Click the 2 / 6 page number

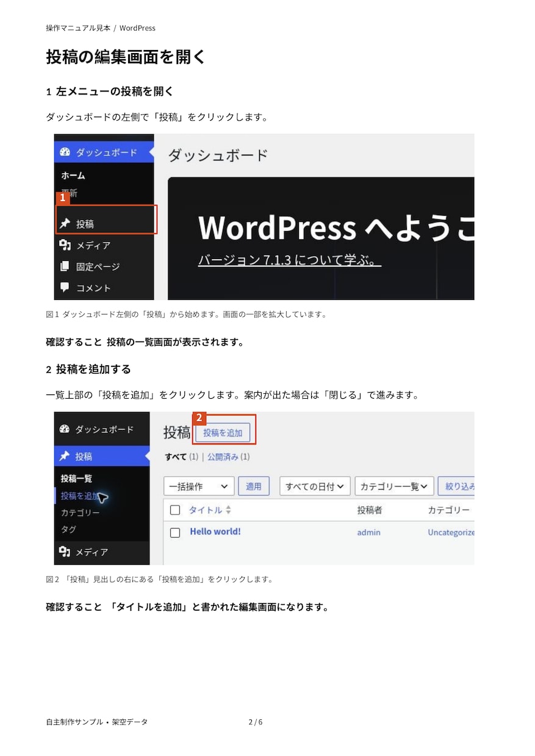click(255, 722)
